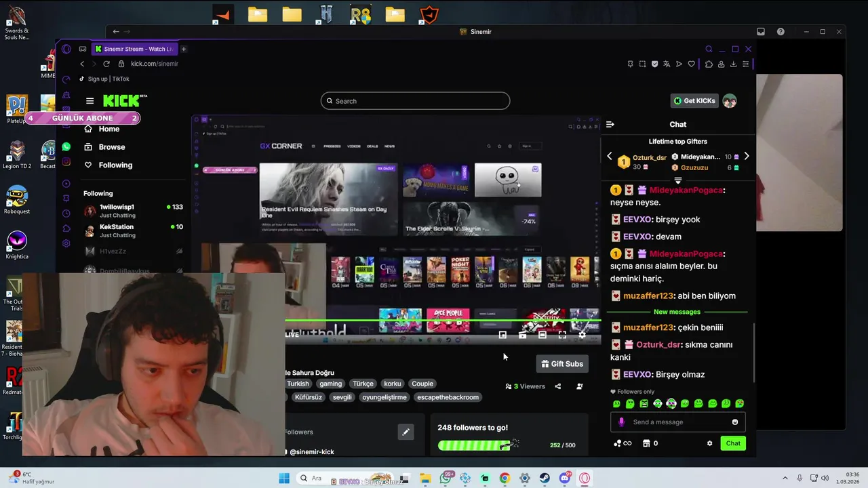868x488 pixels.
Task: Edit the followers goal with the pencil icon
Action: [x=406, y=432]
